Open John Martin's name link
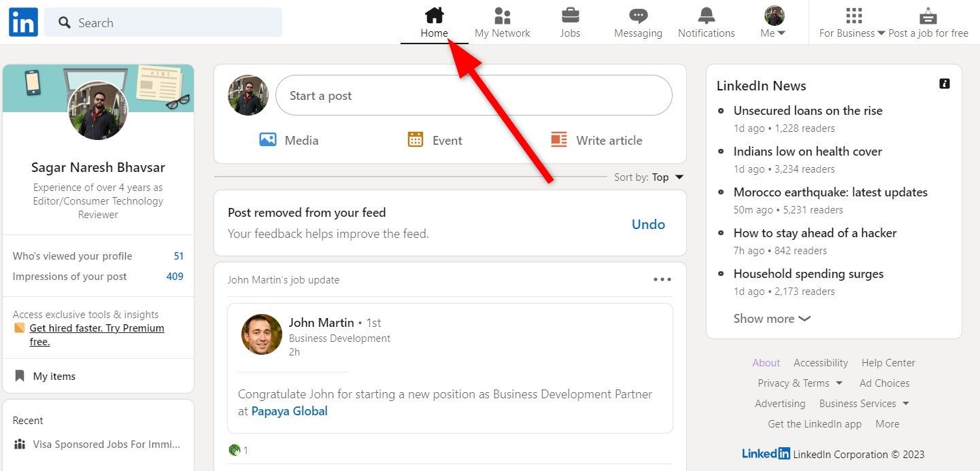980x471 pixels. tap(321, 323)
